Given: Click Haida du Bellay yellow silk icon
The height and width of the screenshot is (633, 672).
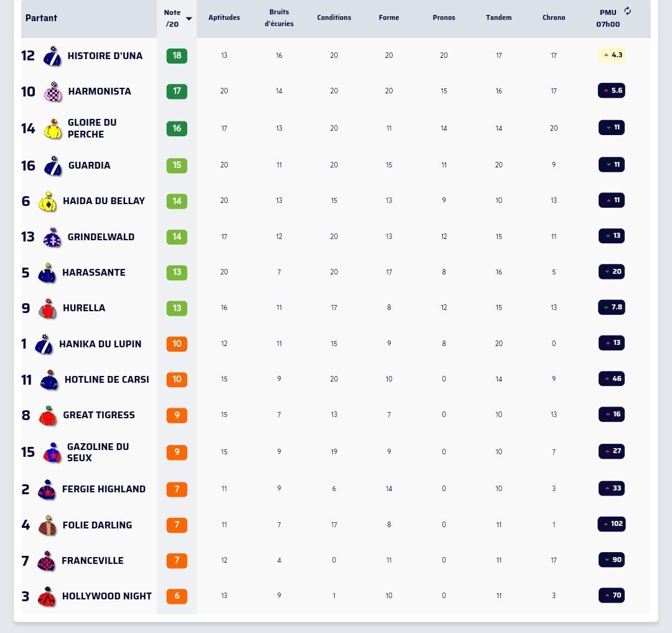Looking at the screenshot, I should [x=48, y=201].
